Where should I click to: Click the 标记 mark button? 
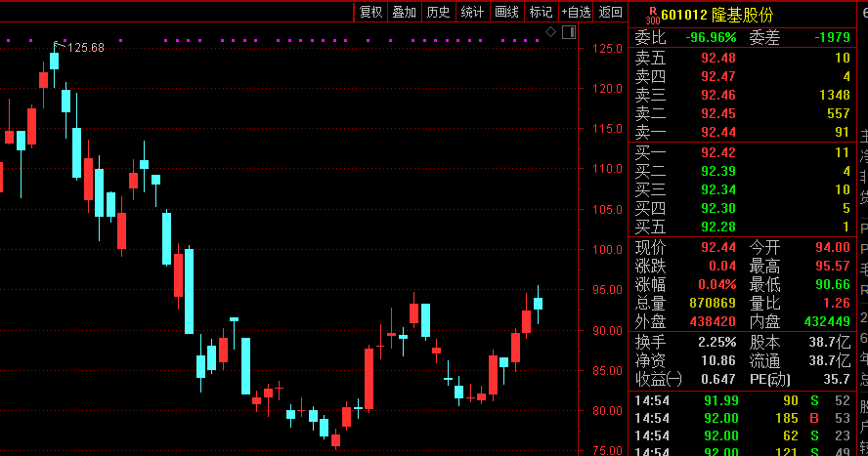point(541,12)
